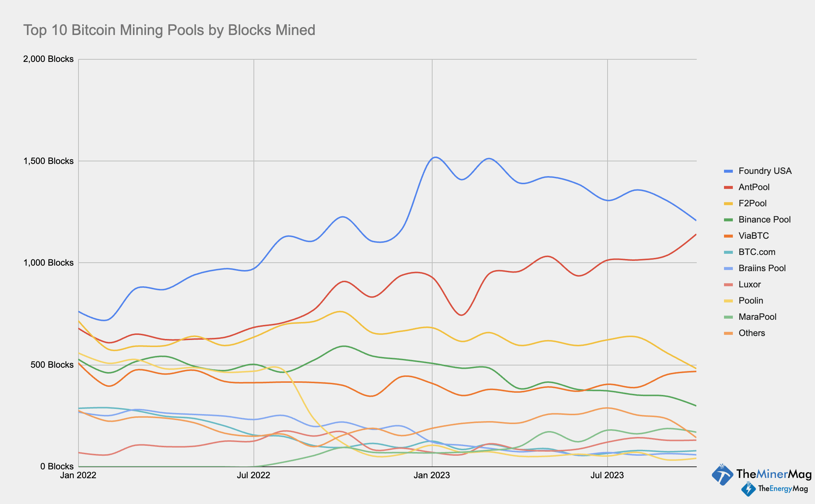Image resolution: width=815 pixels, height=504 pixels.
Task: Click the Others legend label
Action: coord(752,333)
